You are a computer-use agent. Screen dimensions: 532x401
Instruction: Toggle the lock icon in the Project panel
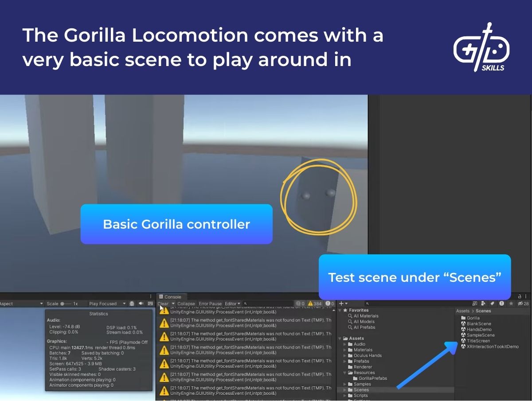click(520, 296)
